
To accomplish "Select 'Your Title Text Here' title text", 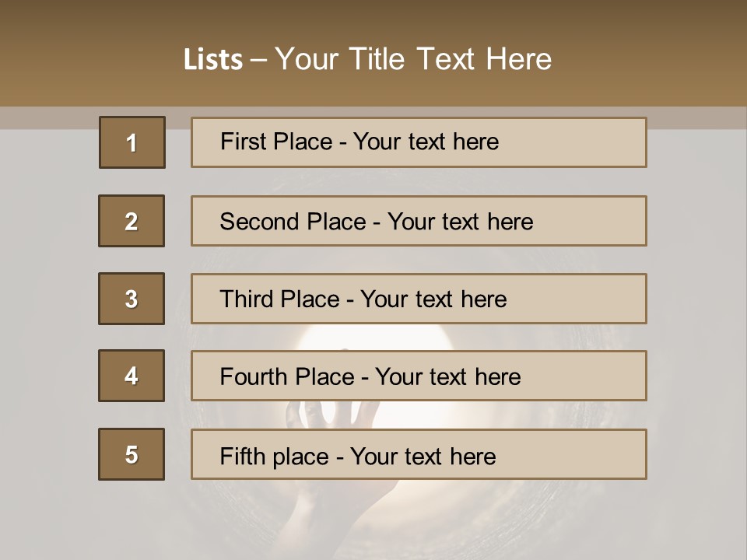I will pyautogui.click(x=413, y=59).
